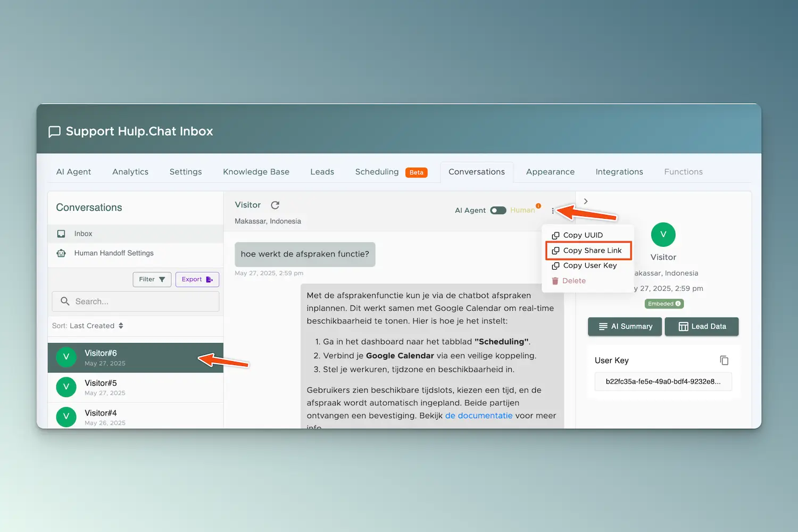Click the Embeded badge info icon
The height and width of the screenshot is (532, 798).
click(678, 304)
